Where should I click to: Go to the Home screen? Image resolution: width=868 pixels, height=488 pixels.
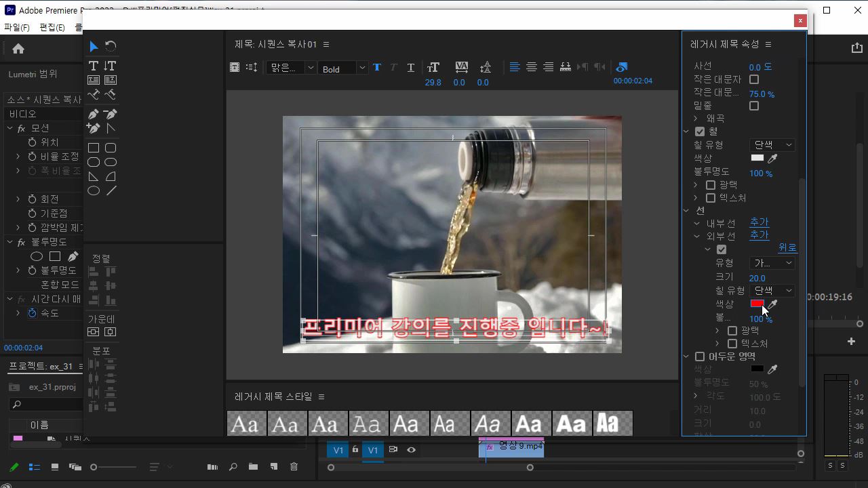tap(18, 48)
